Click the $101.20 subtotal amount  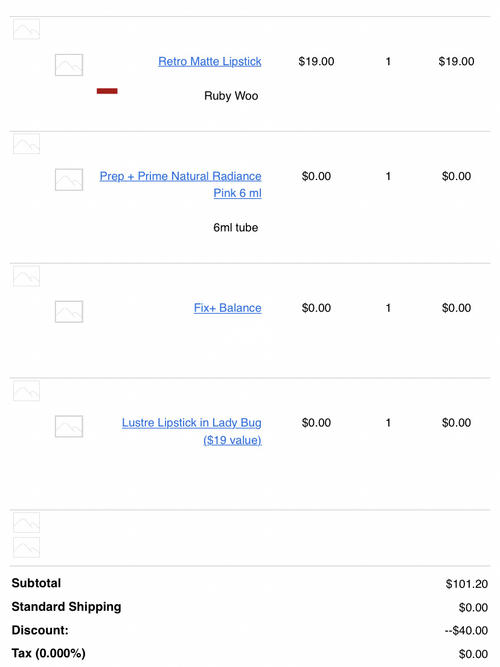coord(466,584)
